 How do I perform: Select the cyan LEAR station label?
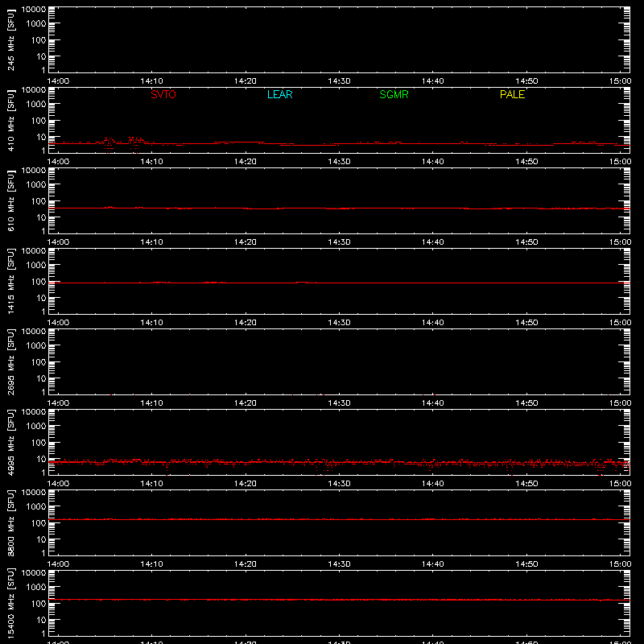279,94
